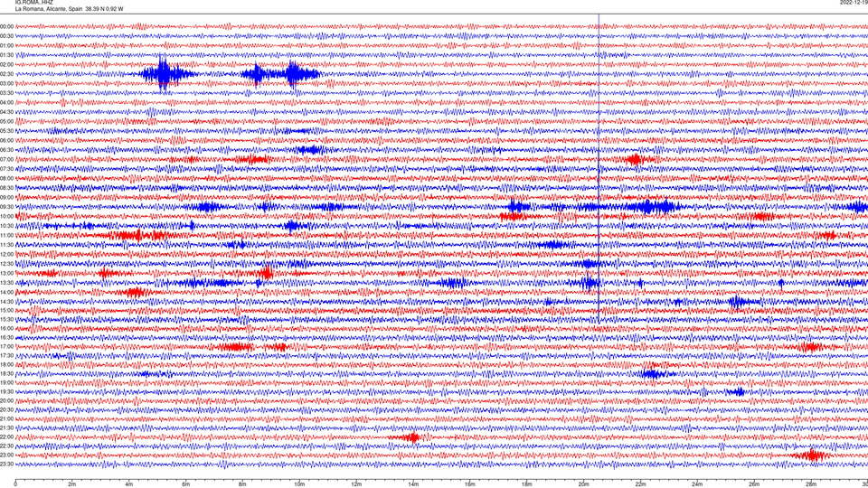Click the vertical blue time marker line
The height and width of the screenshot is (488, 868).
click(x=599, y=169)
